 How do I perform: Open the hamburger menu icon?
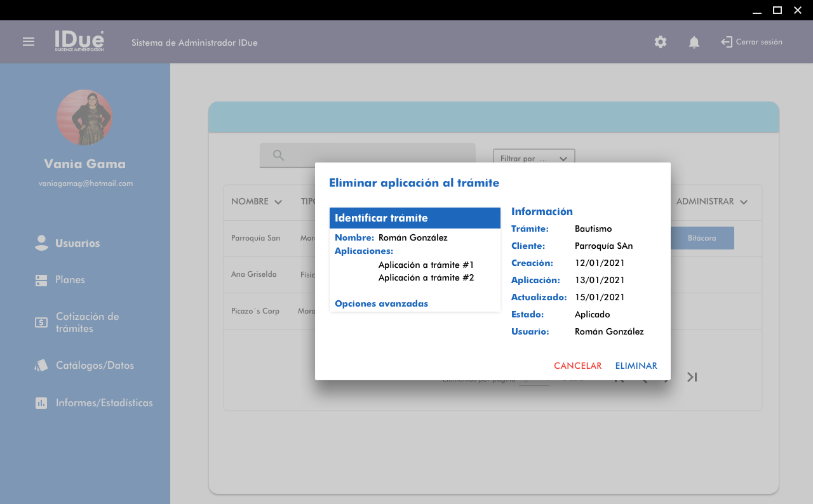pyautogui.click(x=29, y=42)
